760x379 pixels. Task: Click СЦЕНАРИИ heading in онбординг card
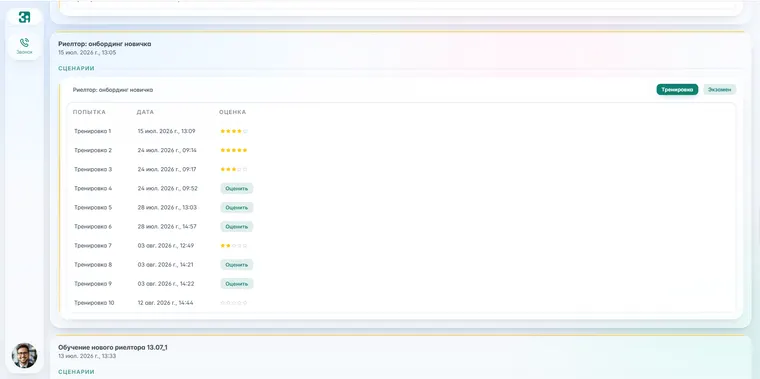pyautogui.click(x=76, y=68)
